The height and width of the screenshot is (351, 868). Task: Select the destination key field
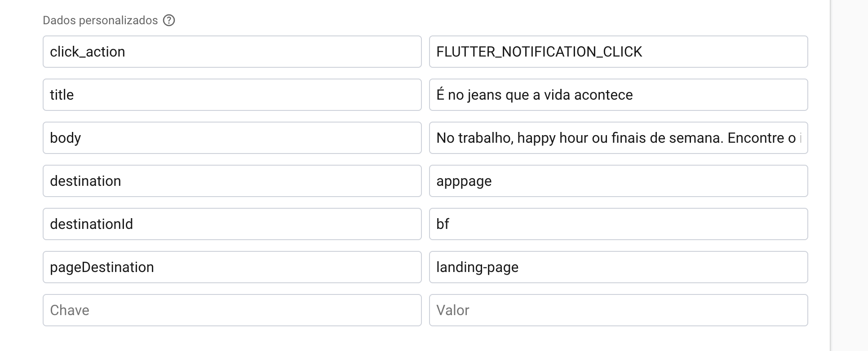[232, 181]
